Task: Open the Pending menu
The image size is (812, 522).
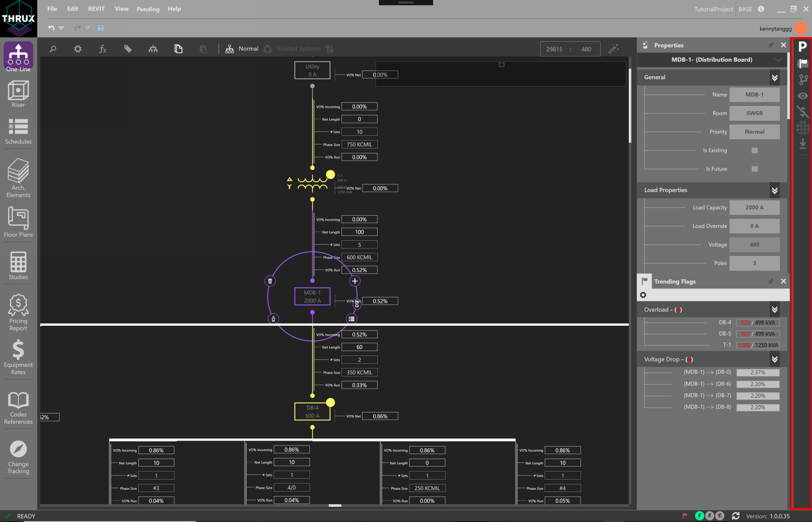Action: click(148, 9)
